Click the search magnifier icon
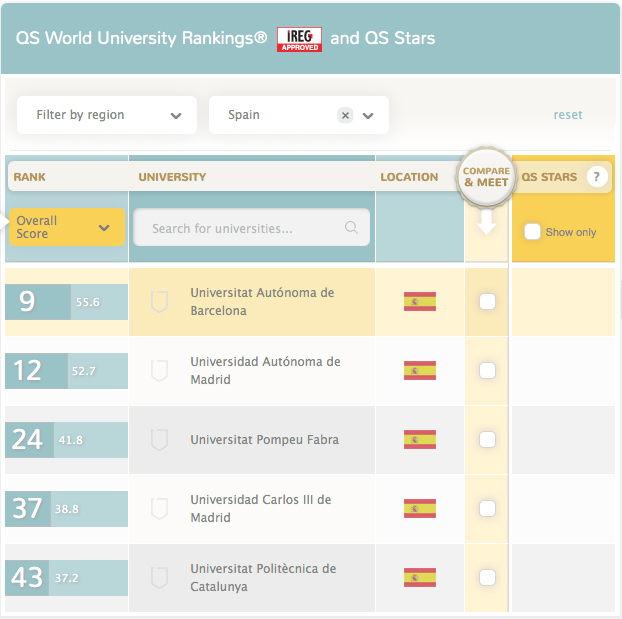The width and height of the screenshot is (622, 619). (351, 227)
